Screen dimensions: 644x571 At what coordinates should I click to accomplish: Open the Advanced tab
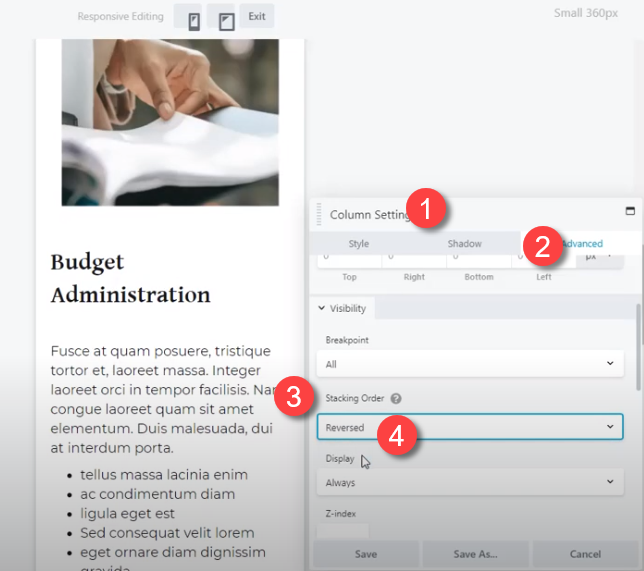(x=581, y=244)
